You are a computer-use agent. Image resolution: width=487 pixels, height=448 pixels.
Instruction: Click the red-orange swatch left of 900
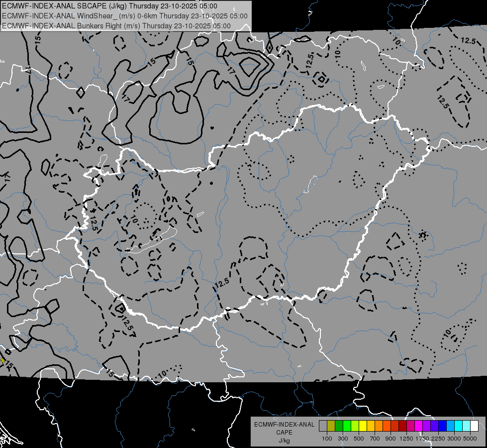pyautogui.click(x=387, y=426)
